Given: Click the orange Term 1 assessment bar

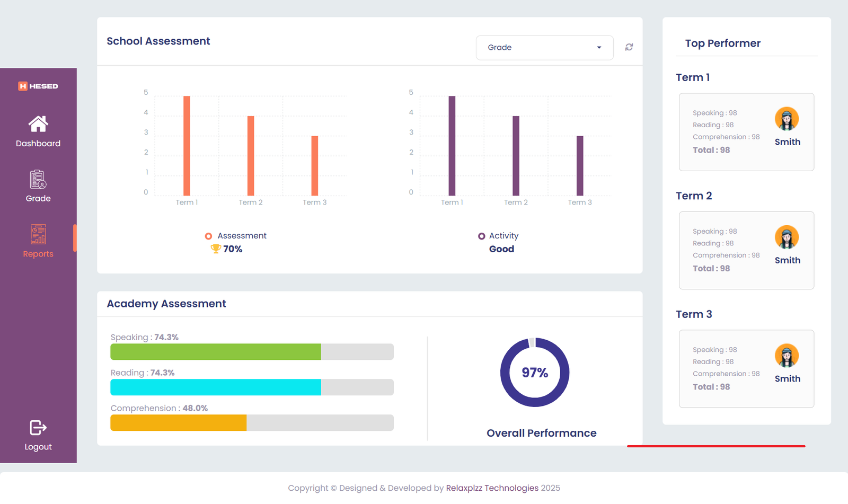Looking at the screenshot, I should pos(187,146).
